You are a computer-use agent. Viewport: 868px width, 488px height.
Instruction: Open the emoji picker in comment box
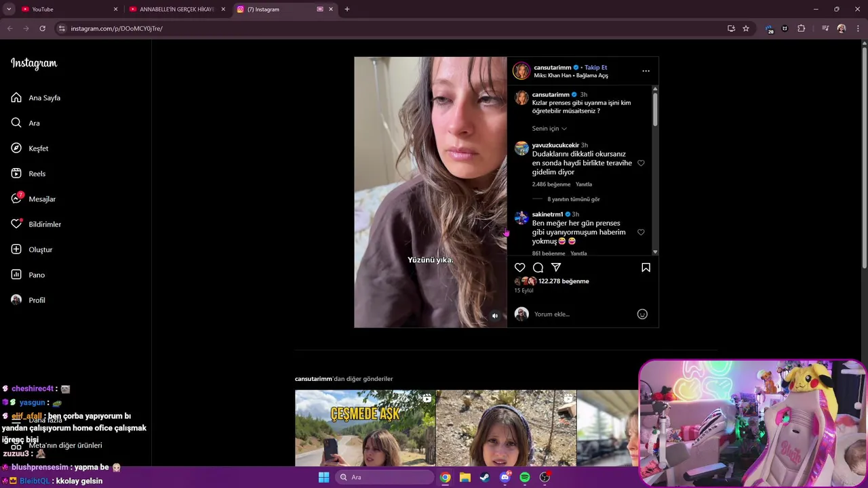pos(642,314)
